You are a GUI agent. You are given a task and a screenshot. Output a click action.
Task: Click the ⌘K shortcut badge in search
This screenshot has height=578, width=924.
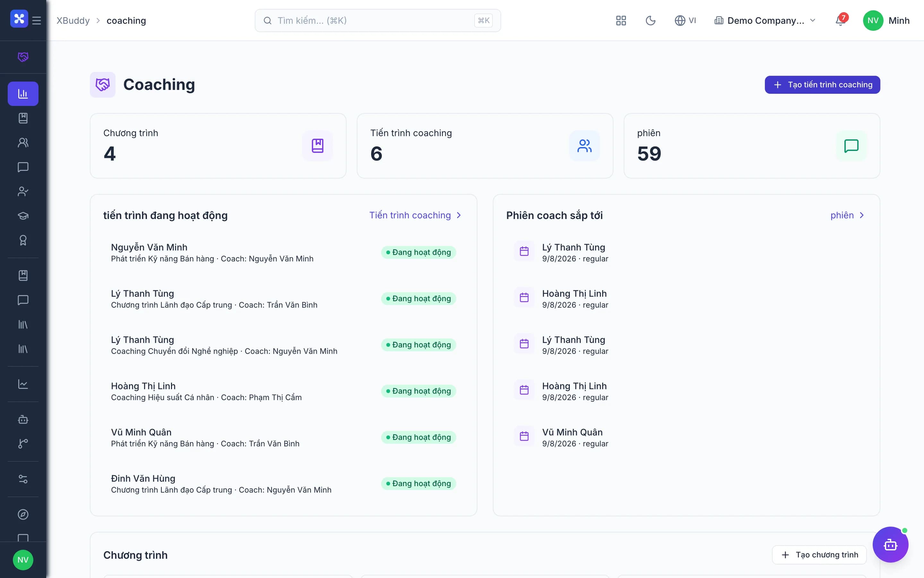(483, 21)
